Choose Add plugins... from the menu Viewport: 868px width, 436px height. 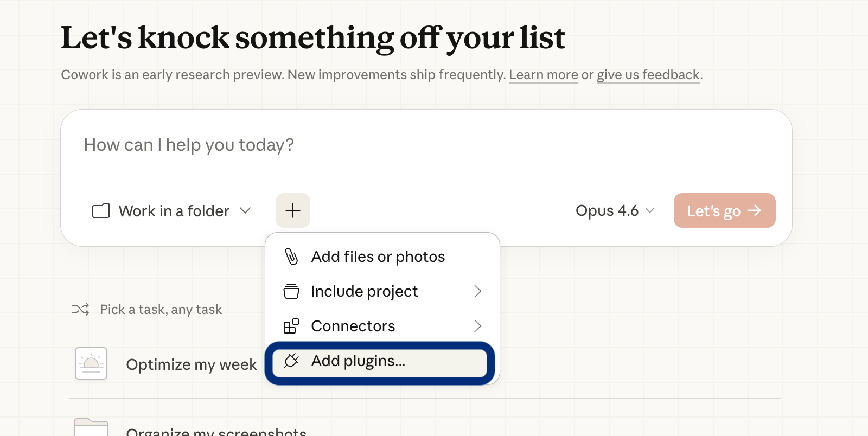pyautogui.click(x=358, y=361)
